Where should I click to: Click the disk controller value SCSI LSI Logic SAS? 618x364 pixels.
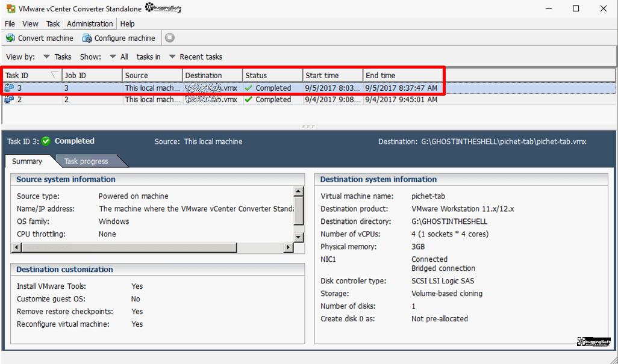(443, 280)
